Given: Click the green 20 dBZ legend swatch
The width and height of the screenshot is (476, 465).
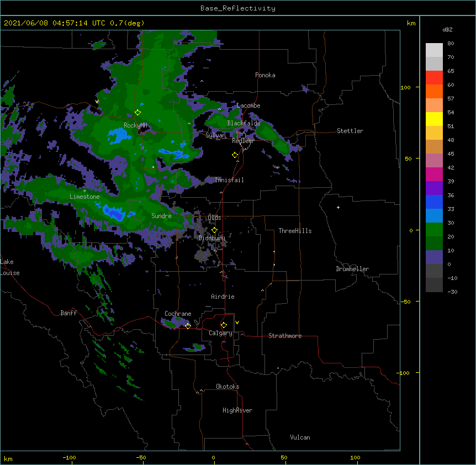Looking at the screenshot, I should click(x=434, y=230).
